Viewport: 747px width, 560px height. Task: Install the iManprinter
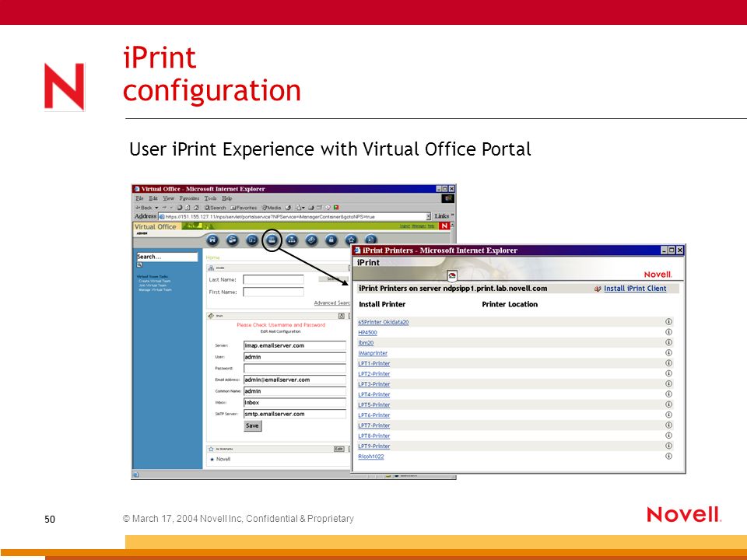pyautogui.click(x=373, y=353)
